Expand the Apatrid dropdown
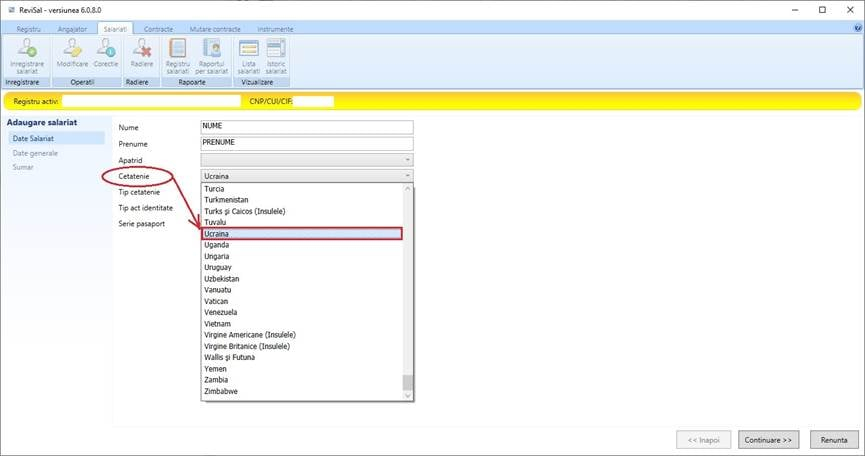 pyautogui.click(x=407, y=159)
